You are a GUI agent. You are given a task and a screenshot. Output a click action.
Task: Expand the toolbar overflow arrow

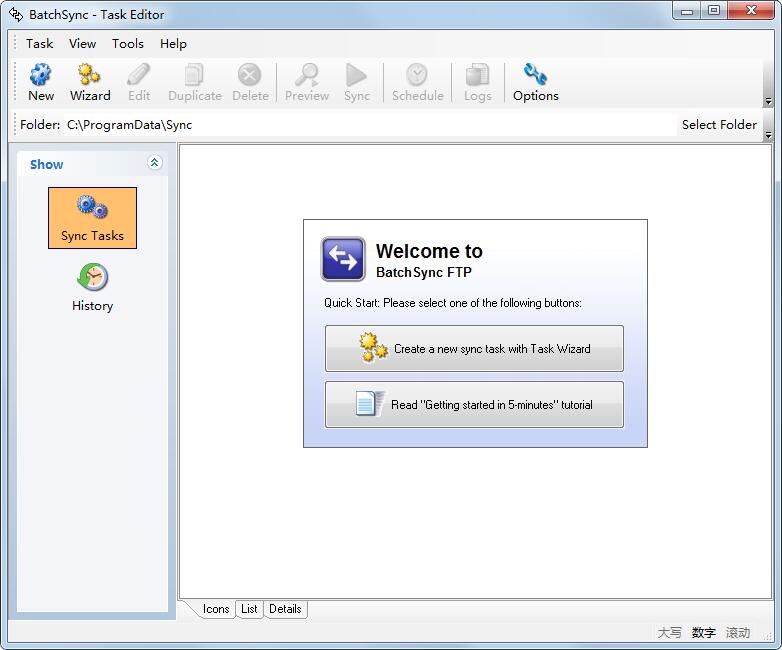[x=768, y=102]
